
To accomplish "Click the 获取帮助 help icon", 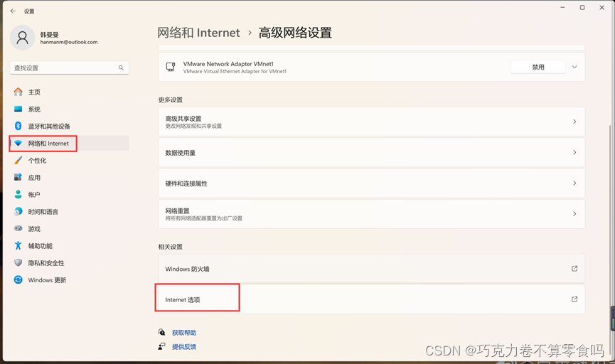I will point(161,332).
